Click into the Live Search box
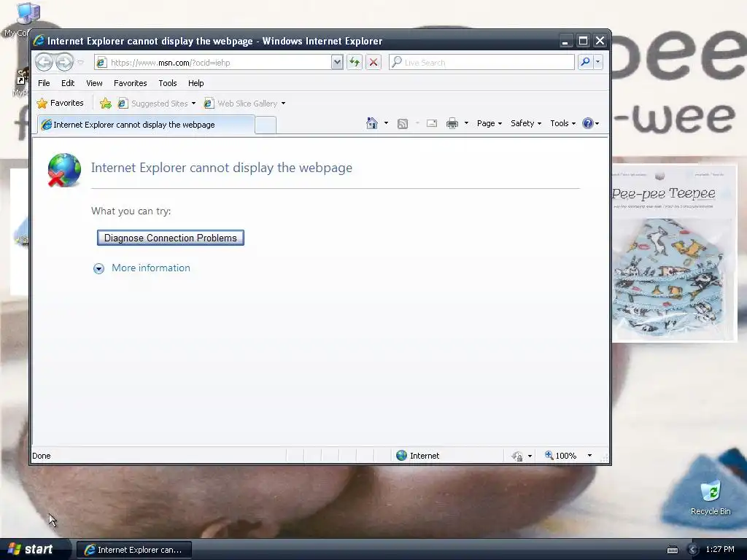Screen dimensions: 747x560 tap(481, 63)
